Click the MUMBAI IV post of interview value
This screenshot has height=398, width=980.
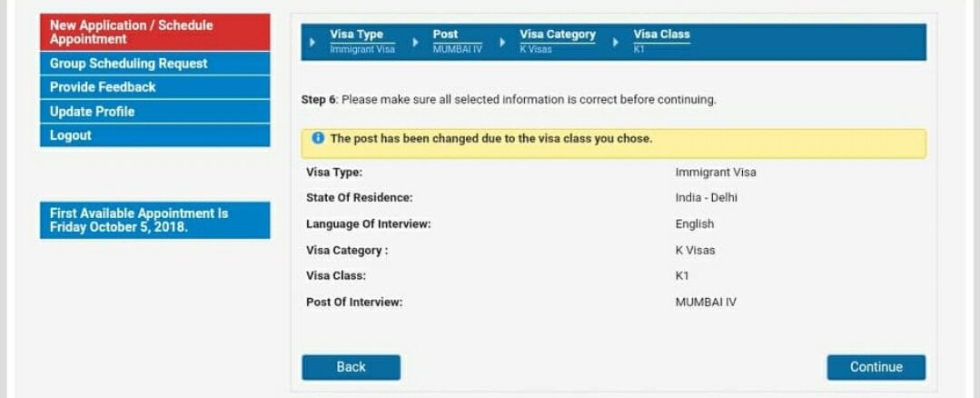[x=706, y=303]
